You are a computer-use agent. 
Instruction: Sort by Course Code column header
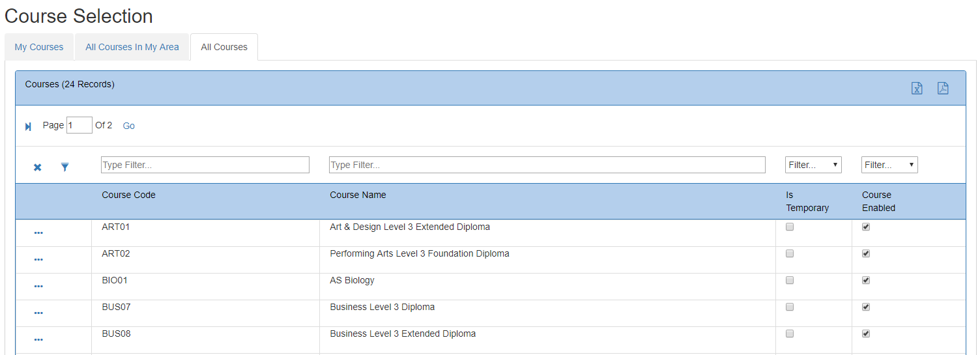129,195
